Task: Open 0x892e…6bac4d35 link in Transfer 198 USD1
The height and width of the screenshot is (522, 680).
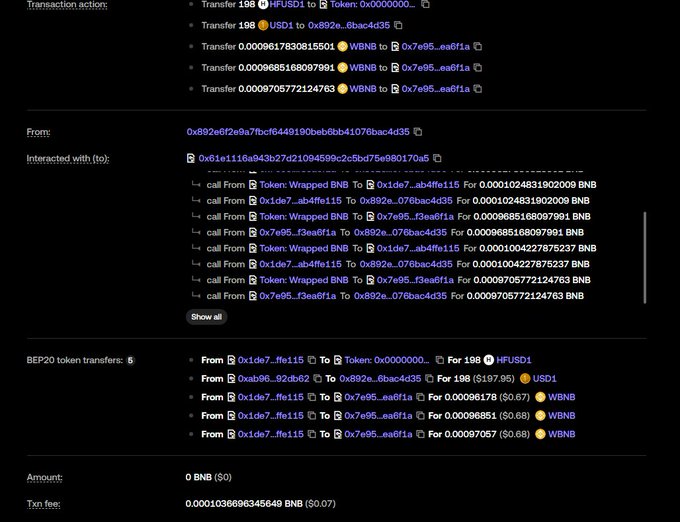Action: point(349,25)
